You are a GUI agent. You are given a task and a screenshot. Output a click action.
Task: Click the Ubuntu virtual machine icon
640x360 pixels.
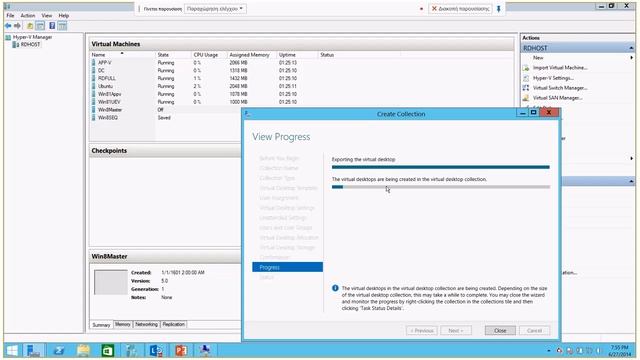click(x=94, y=86)
